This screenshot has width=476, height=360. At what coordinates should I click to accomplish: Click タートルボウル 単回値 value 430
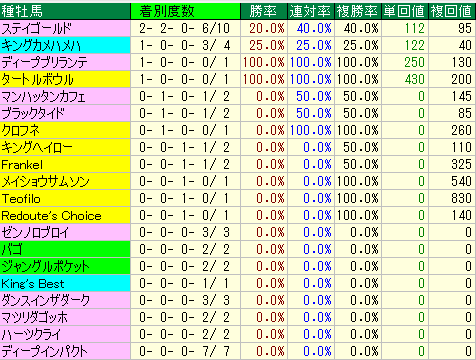(x=415, y=79)
